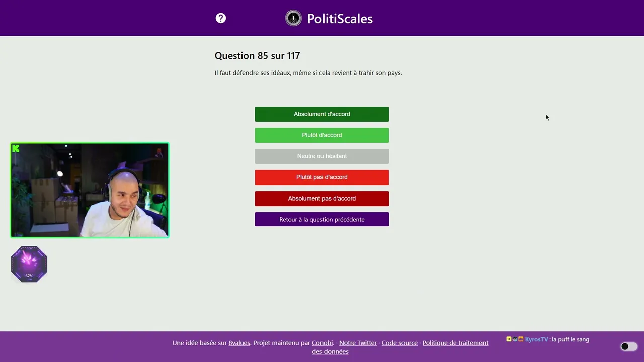Toggle the dark mode switch in footer
Image resolution: width=644 pixels, height=362 pixels.
click(x=629, y=346)
